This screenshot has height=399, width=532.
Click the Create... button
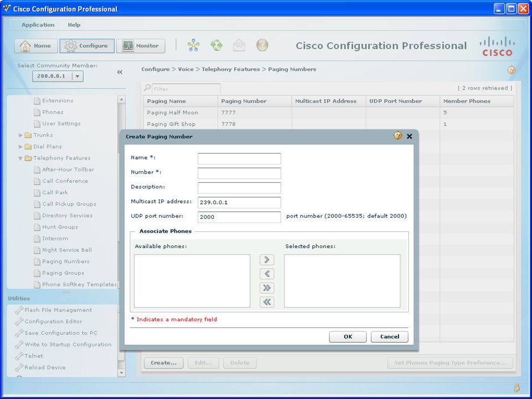(163, 363)
